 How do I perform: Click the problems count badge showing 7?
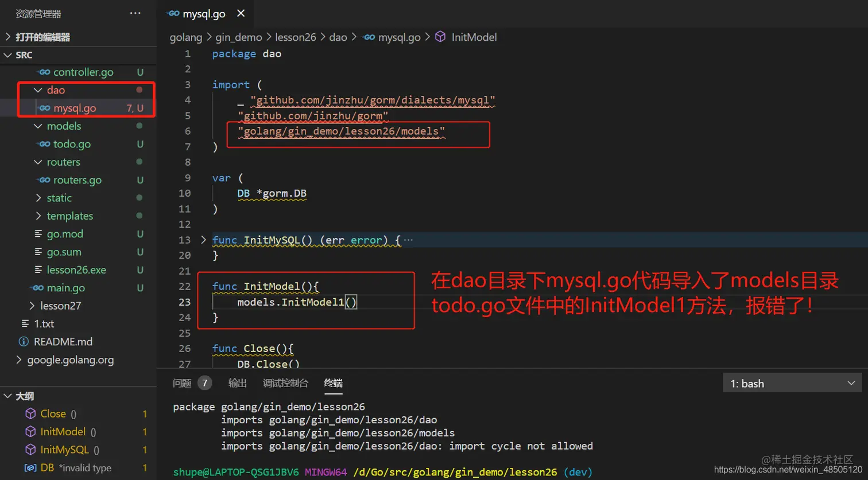204,383
